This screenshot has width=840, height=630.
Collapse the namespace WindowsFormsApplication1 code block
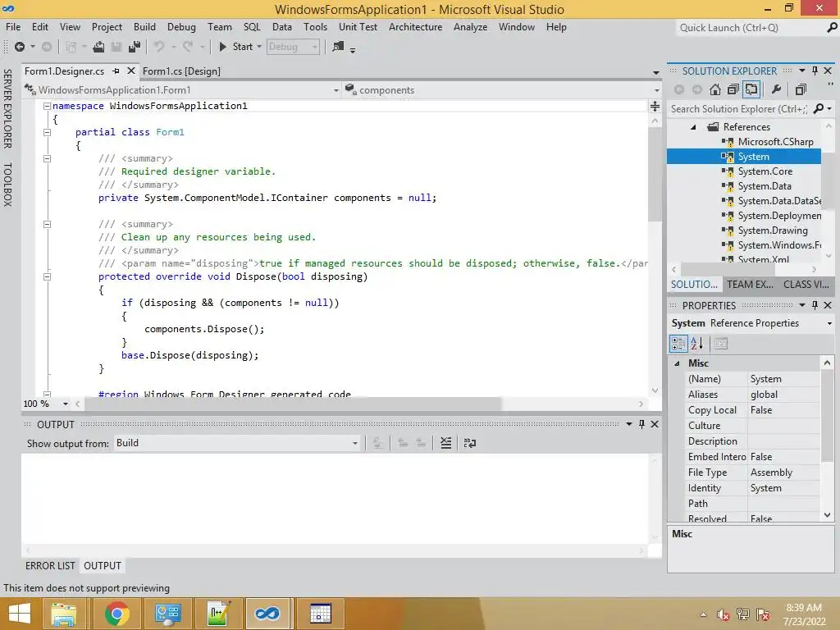pyautogui.click(x=47, y=106)
